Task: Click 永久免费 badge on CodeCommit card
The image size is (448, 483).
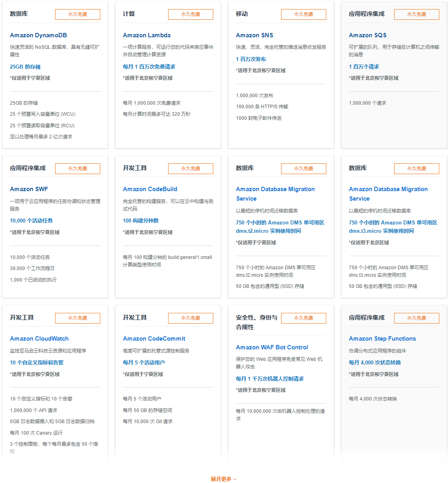Action: (191, 318)
